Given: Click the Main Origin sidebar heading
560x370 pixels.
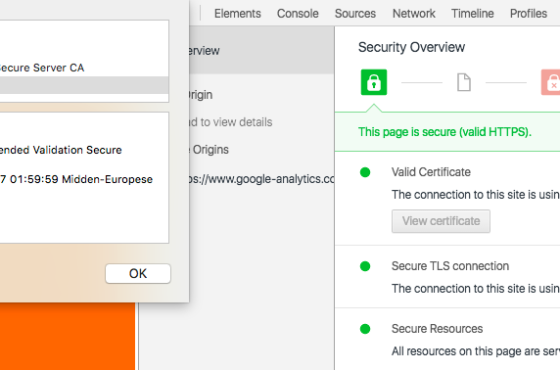Looking at the screenshot, I should click(201, 95).
